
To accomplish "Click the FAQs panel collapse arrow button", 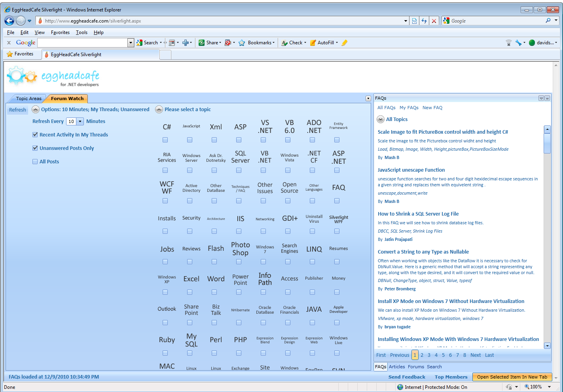I will [541, 98].
